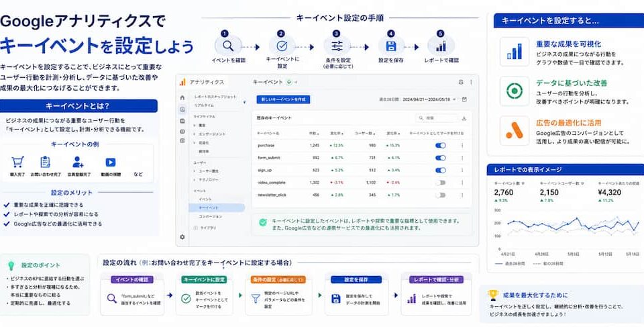Disable the sign_up key event toggle
The height and width of the screenshot is (327, 644).
440,171
